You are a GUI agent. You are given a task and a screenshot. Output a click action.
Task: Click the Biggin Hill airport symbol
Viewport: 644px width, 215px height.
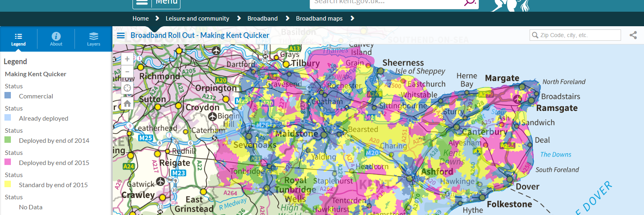(213, 116)
